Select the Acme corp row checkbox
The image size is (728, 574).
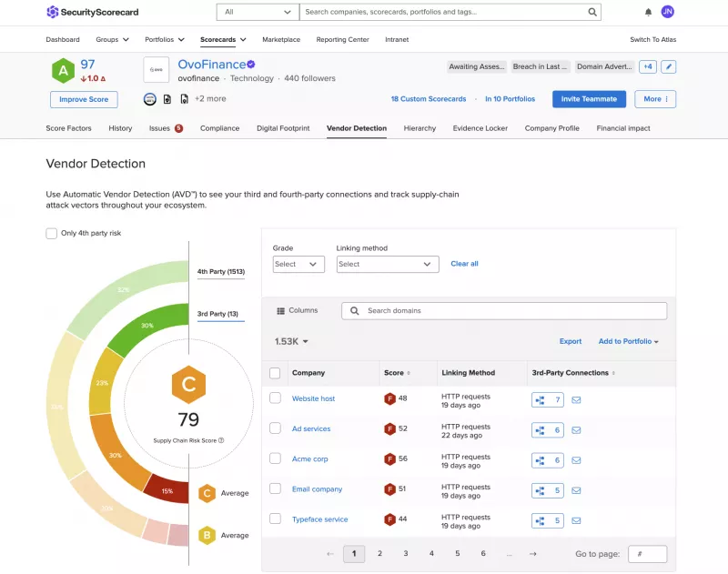pos(276,458)
